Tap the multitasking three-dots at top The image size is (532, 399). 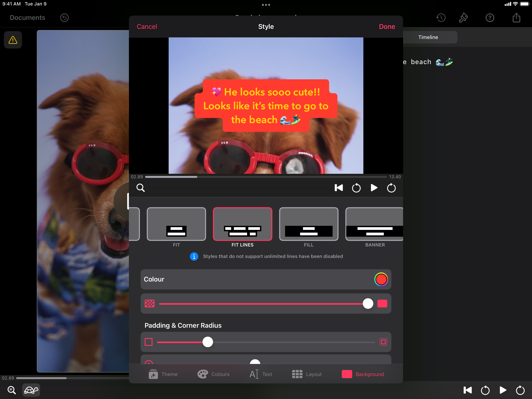(266, 4)
